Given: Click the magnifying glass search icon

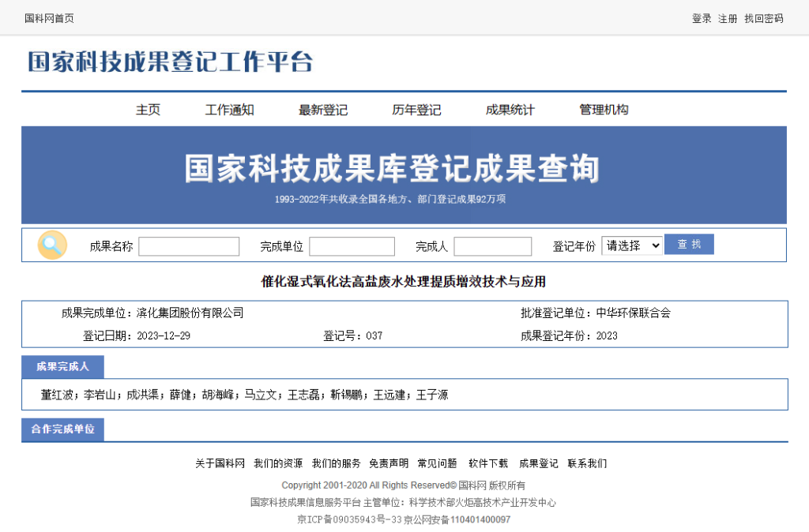Looking at the screenshot, I should click(52, 245).
